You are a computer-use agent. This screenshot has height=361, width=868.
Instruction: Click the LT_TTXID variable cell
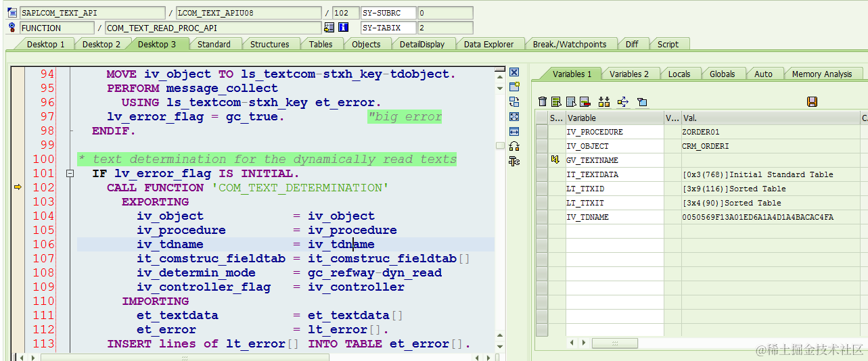(614, 189)
